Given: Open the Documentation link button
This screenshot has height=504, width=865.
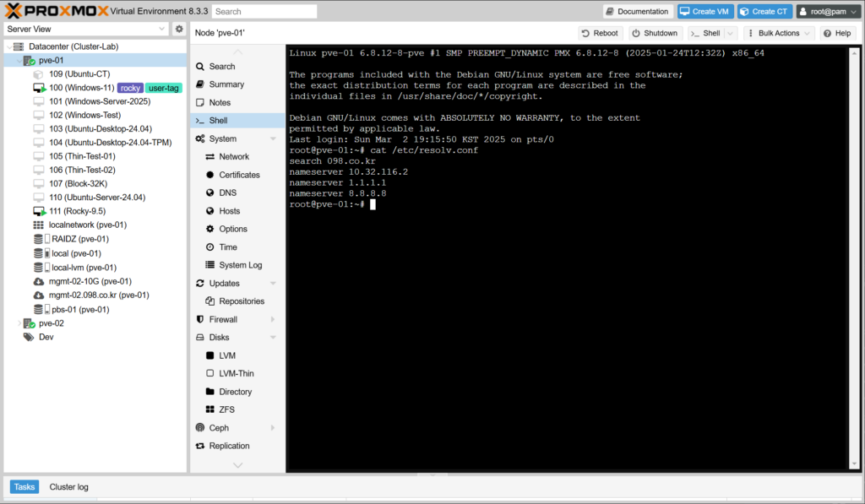Looking at the screenshot, I should point(637,12).
